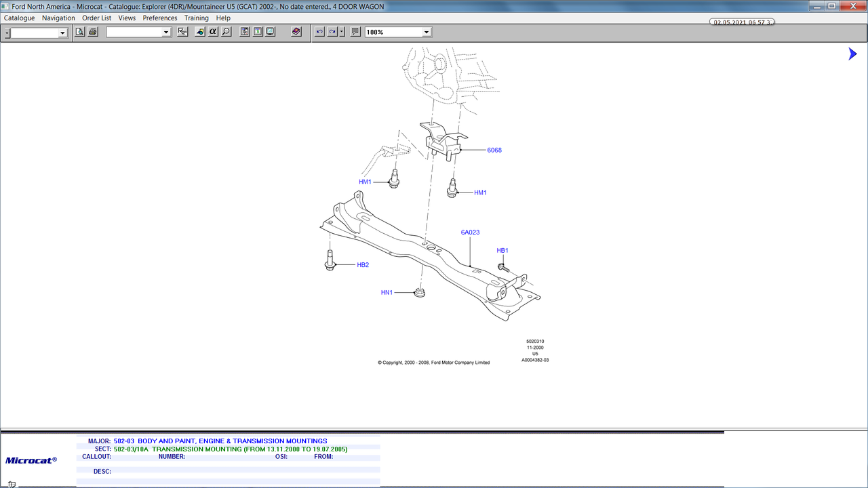Click the date stamp 02.05.2021
Viewport: 868px width, 488px height.
pyautogui.click(x=743, y=22)
